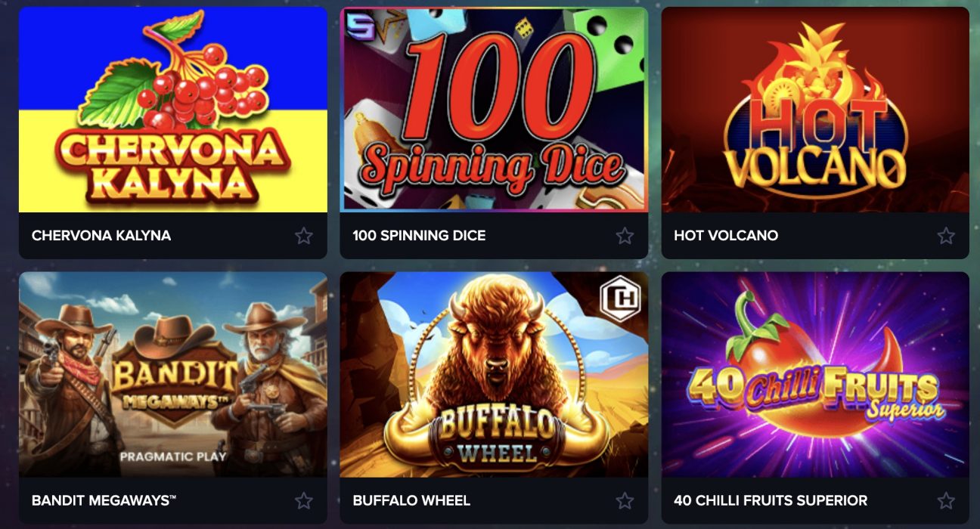Click the CHERVONA KALYNA title text
This screenshot has height=529, width=980.
coord(101,236)
